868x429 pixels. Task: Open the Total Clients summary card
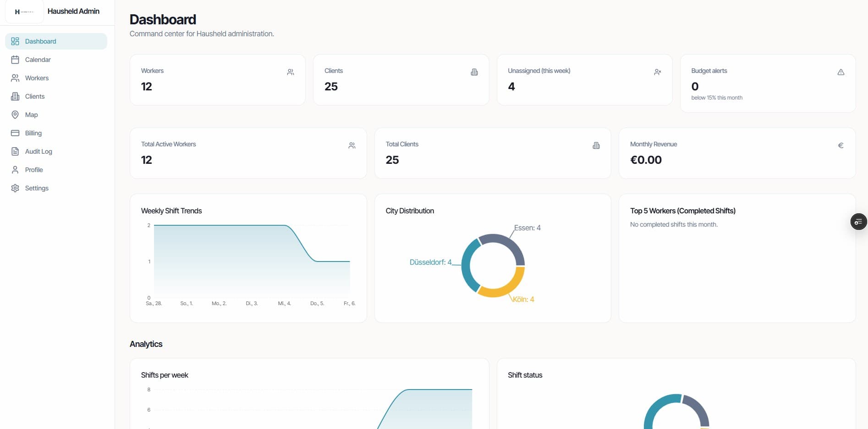[x=492, y=153]
